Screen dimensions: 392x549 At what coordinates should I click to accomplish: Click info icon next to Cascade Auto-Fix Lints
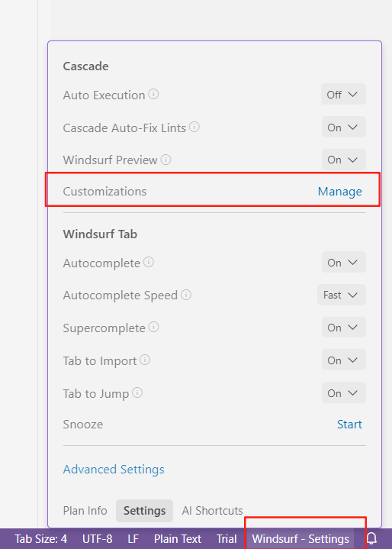194,127
